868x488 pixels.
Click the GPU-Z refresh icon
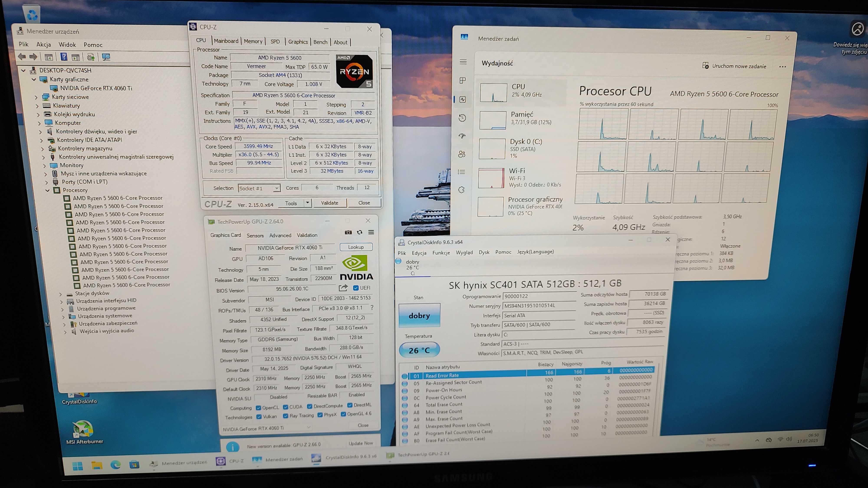click(x=360, y=232)
